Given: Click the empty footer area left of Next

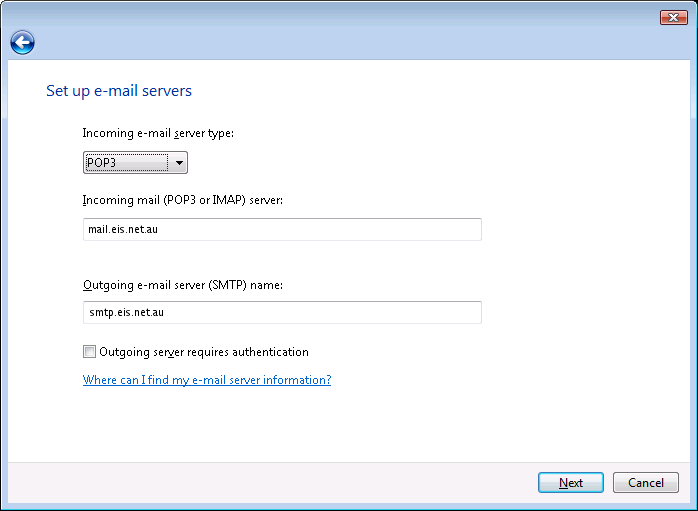Looking at the screenshot, I should (270, 483).
